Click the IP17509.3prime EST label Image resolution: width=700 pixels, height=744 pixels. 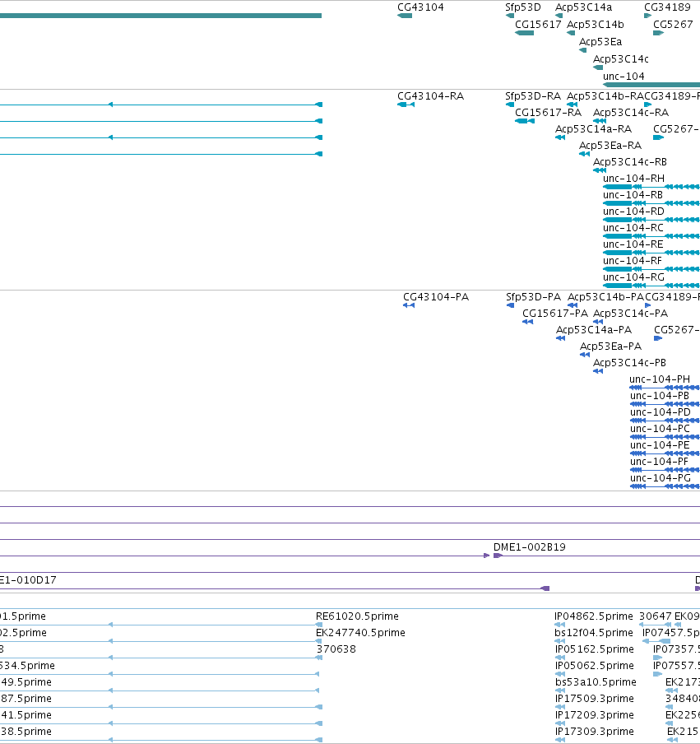[x=594, y=699]
